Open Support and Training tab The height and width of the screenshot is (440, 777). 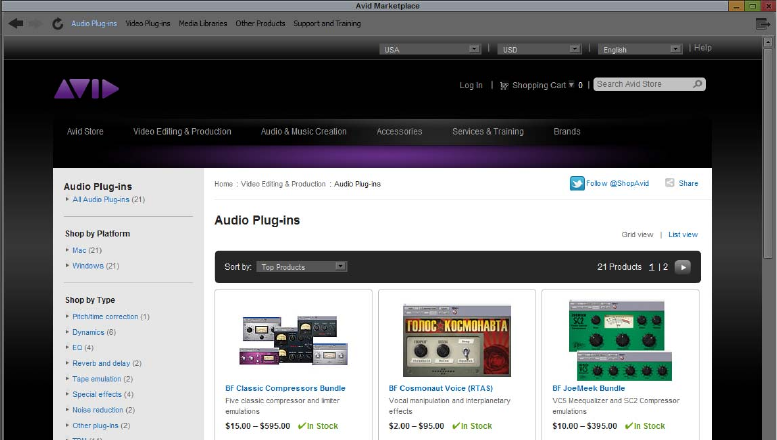click(x=327, y=23)
